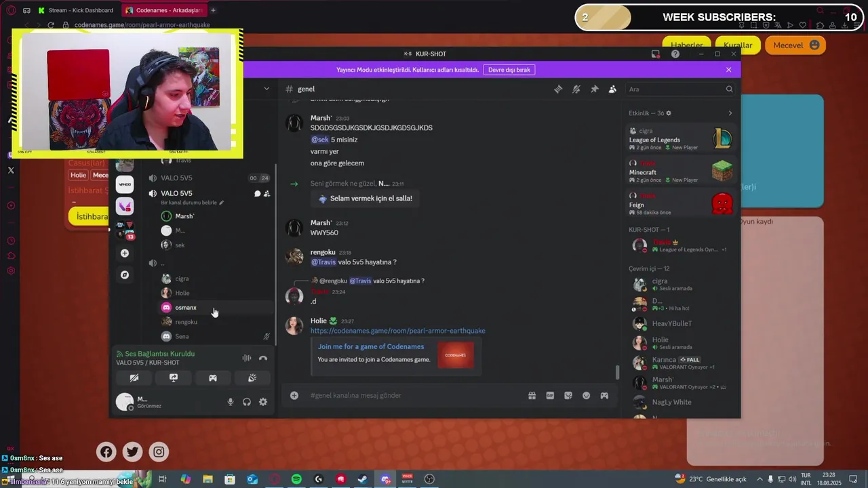Expand the server name dropdown chevron
The width and height of the screenshot is (868, 488).
point(267,89)
